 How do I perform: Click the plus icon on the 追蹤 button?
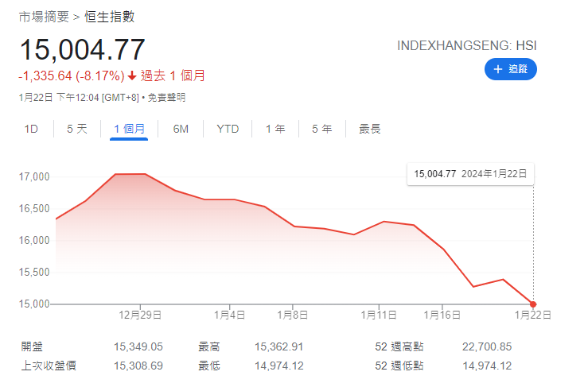click(498, 70)
